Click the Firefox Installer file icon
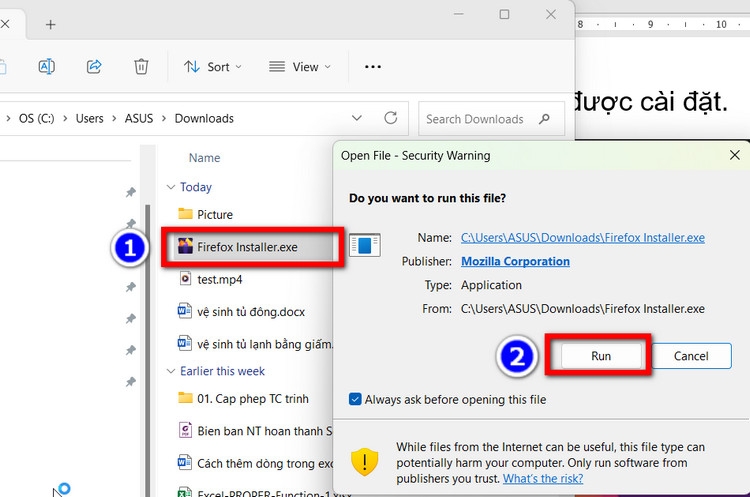 [x=185, y=246]
